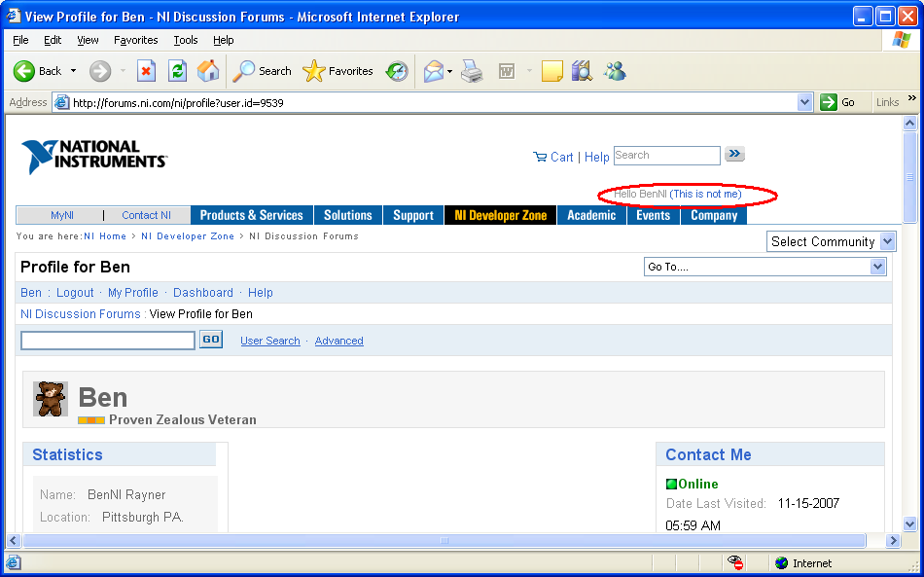
Task: Click Ben's teddy bear avatar
Action: [x=51, y=399]
